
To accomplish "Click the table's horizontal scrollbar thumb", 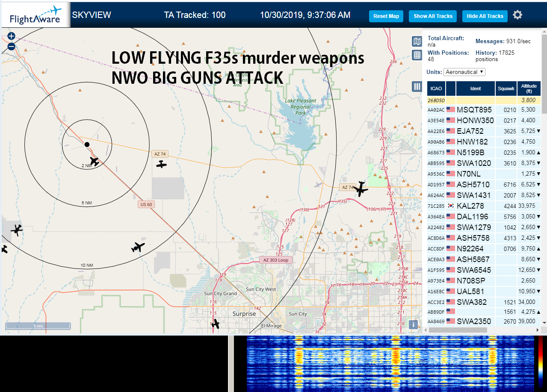I will (458, 330).
